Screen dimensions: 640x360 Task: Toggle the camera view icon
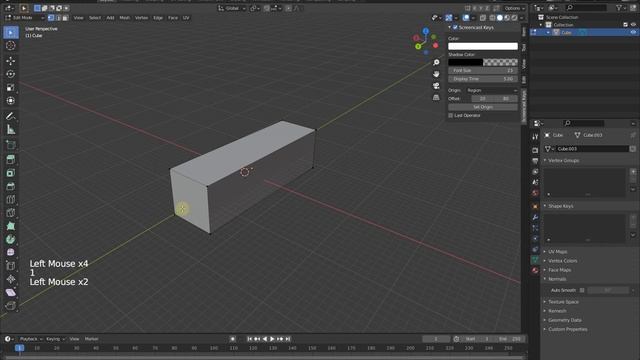click(x=436, y=86)
